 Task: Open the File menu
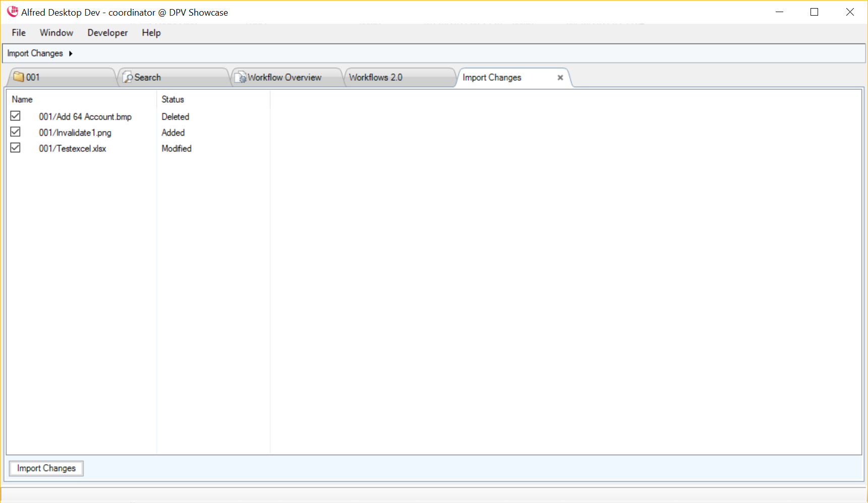coord(19,33)
